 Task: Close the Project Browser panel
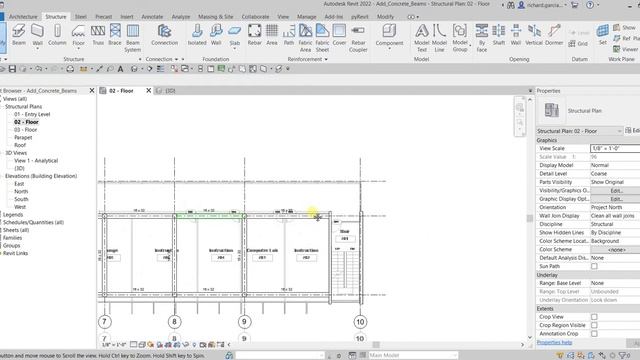pos(92,91)
